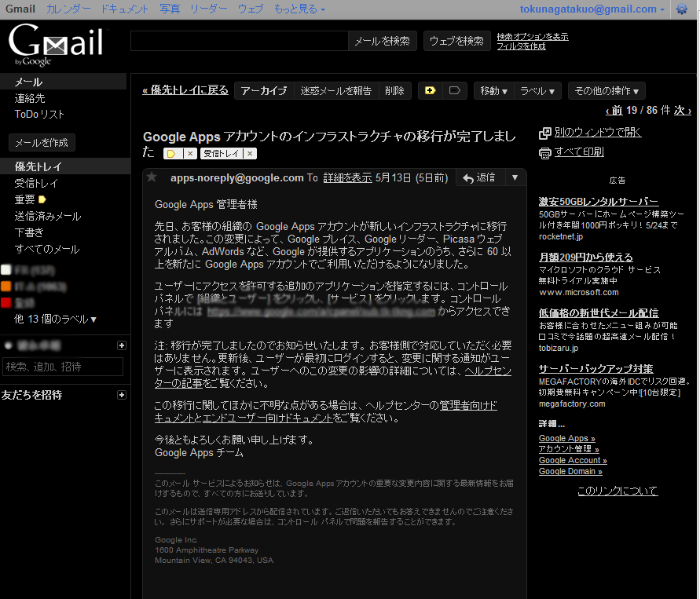Open Gmail settings via the gear icon
Viewport: 700px width, 599px height.
point(682,9)
